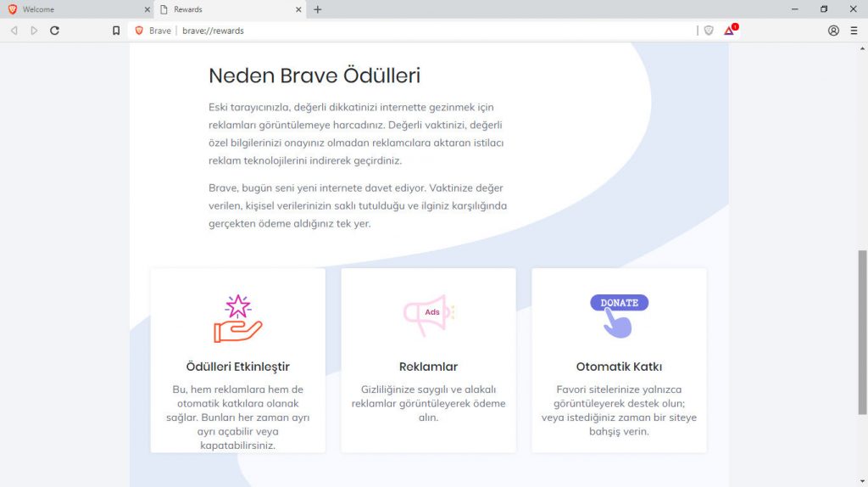Image resolution: width=868 pixels, height=487 pixels.
Task: Select the Rewards tab
Action: click(230, 9)
